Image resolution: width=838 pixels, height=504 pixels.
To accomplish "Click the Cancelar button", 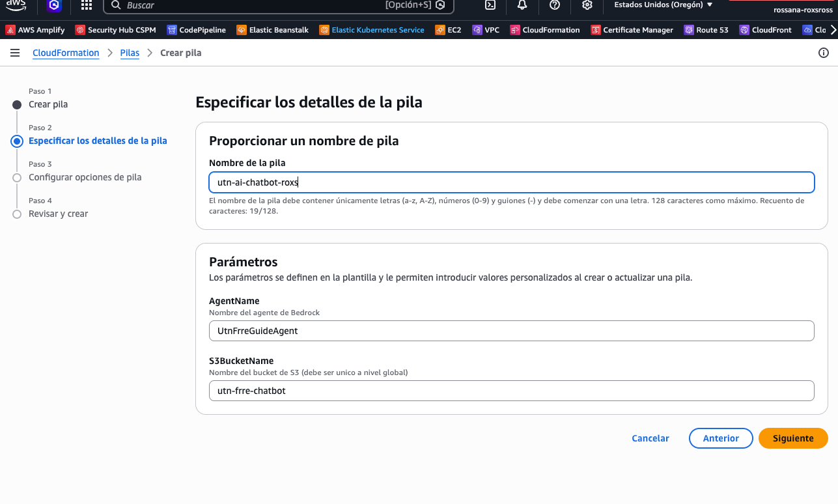I will tap(650, 438).
